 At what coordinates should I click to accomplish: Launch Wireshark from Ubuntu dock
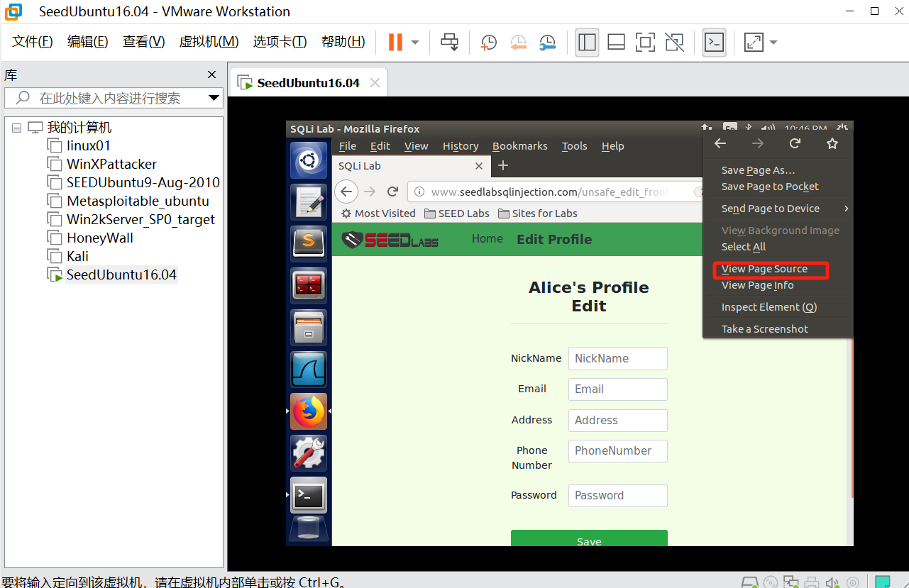[x=308, y=369]
